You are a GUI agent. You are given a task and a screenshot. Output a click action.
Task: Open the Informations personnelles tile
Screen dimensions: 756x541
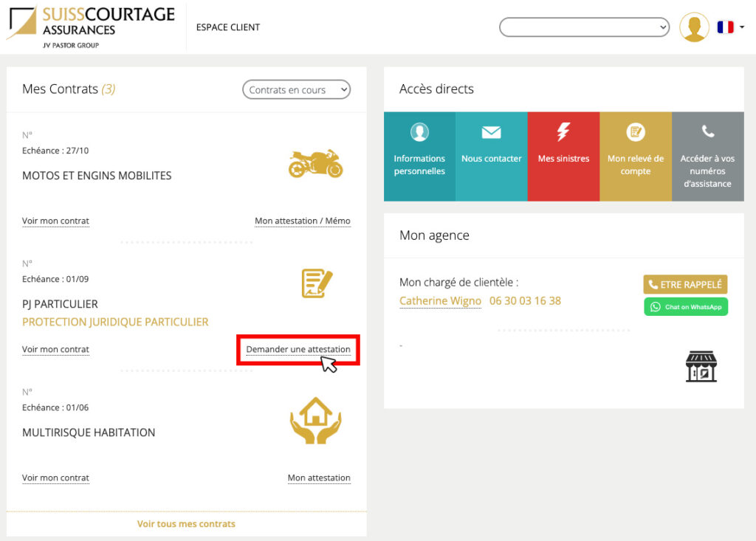(419, 156)
